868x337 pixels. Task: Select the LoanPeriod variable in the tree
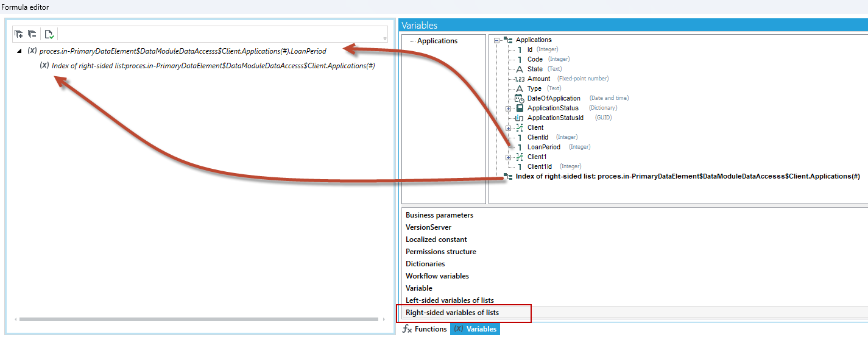pos(543,147)
